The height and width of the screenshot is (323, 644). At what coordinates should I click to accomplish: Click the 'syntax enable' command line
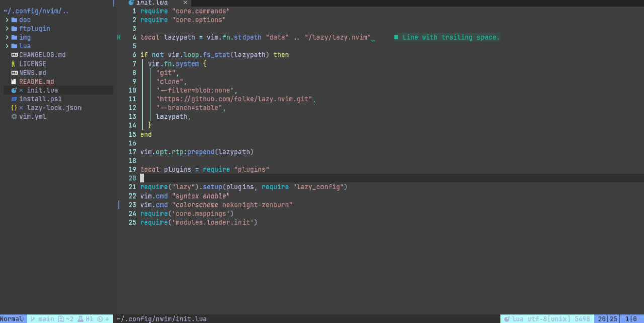(x=185, y=196)
